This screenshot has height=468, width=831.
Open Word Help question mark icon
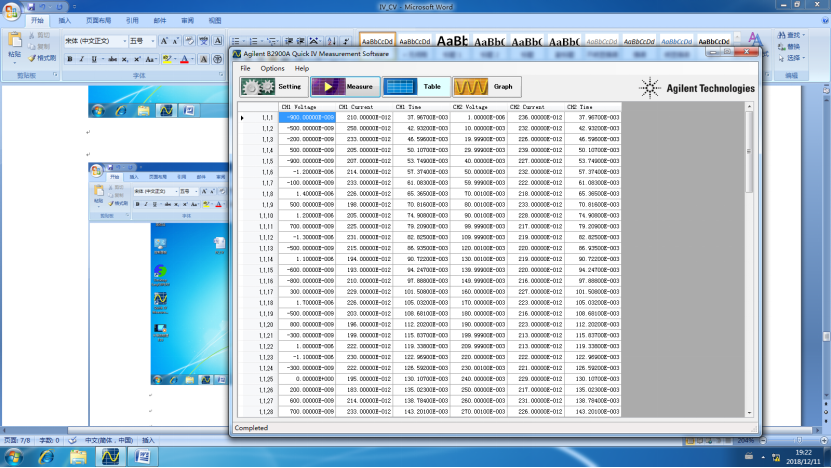825,21
